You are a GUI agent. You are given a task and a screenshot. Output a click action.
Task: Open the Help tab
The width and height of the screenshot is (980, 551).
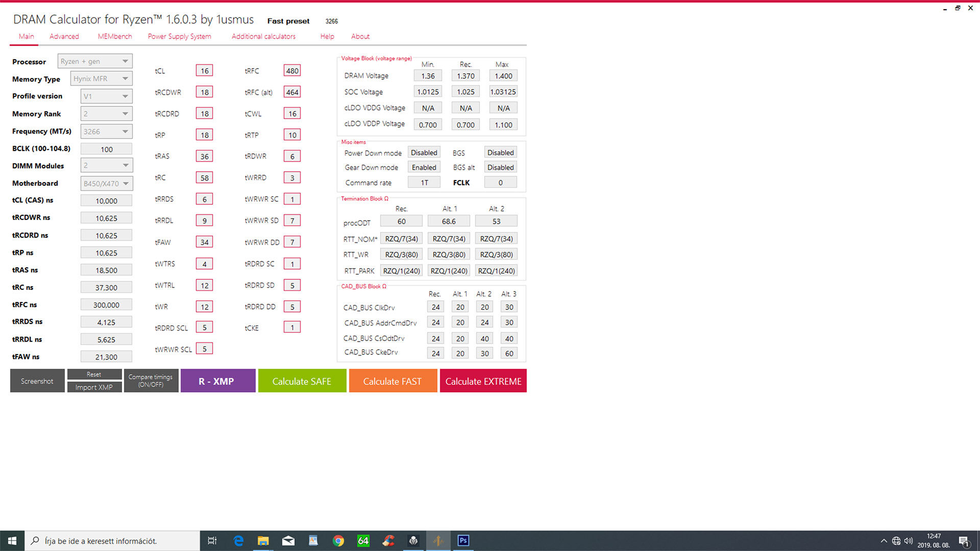point(327,36)
